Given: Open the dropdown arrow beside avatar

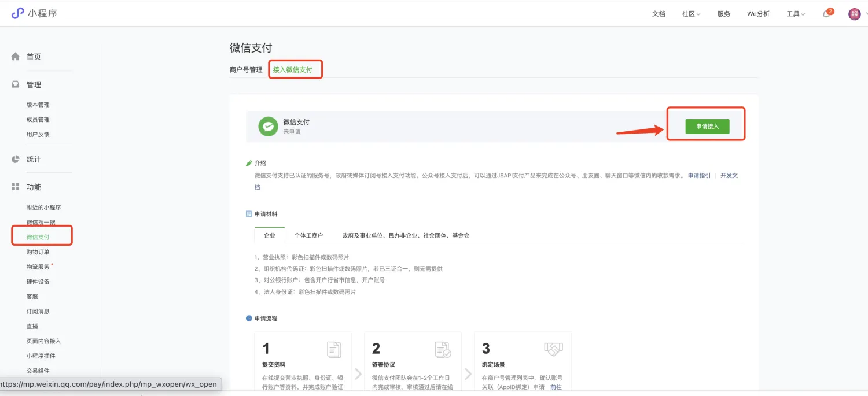Looking at the screenshot, I should [866, 14].
